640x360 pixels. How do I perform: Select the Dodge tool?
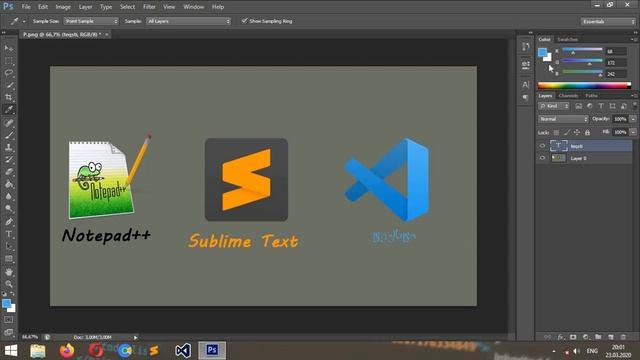9,209
